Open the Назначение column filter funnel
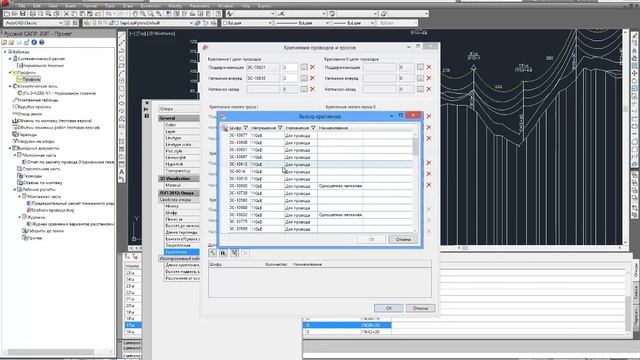The height and width of the screenshot is (360, 640). coord(313,128)
